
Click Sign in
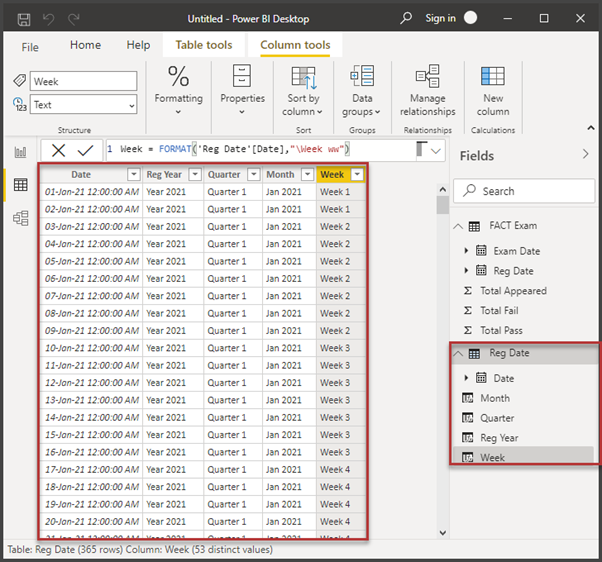coord(440,18)
